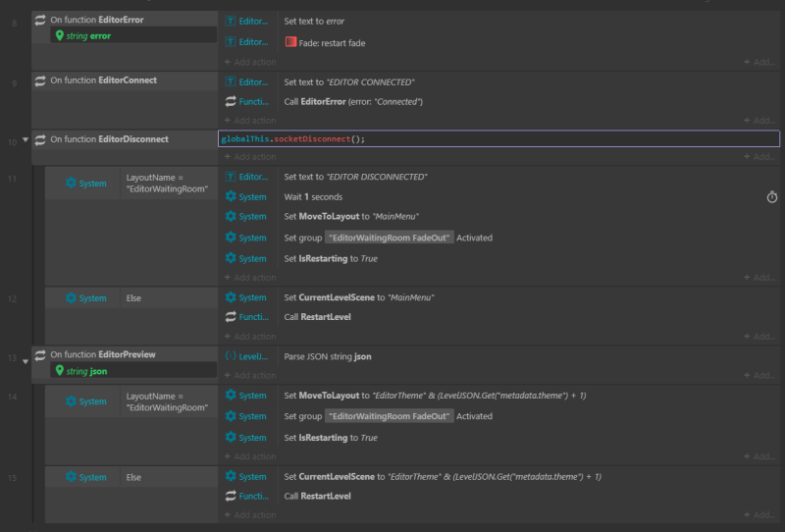Click Add action under Parse JSON string json

click(250, 375)
